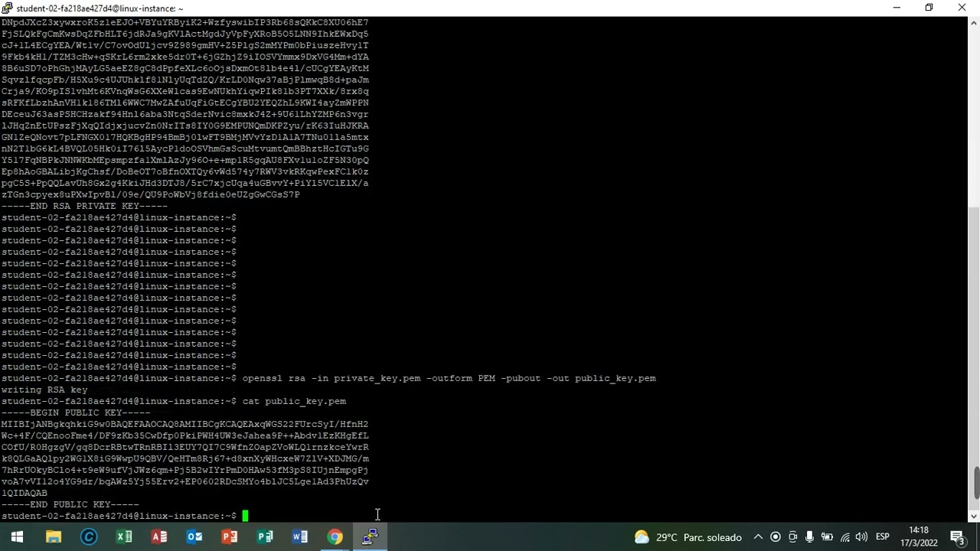980x551 pixels.
Task: Click the BEGIN PUBLIC KEY line
Action: point(76,412)
